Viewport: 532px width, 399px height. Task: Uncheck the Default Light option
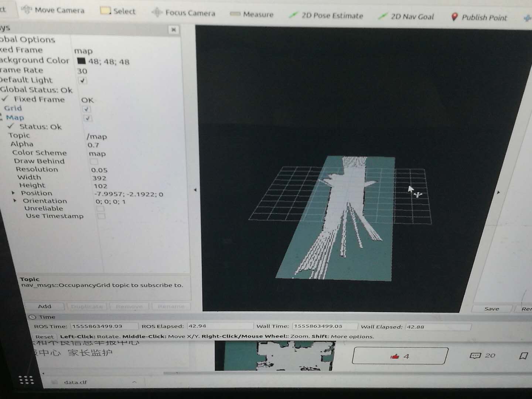(82, 81)
